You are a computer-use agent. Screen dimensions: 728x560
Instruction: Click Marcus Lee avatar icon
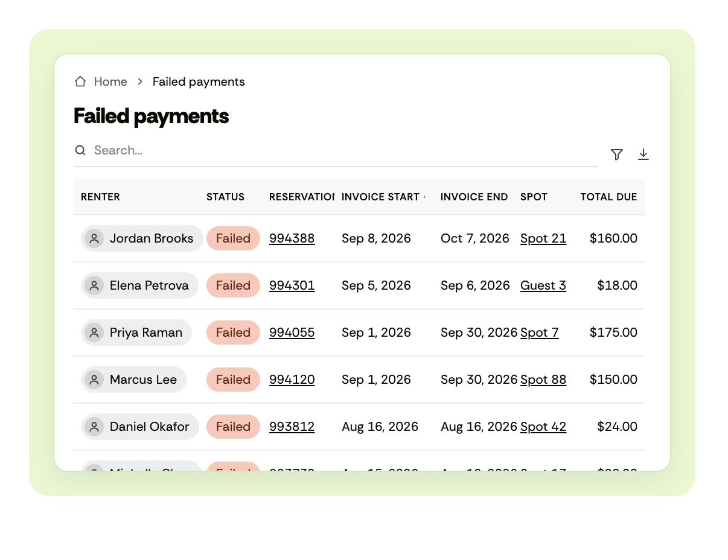coord(94,380)
